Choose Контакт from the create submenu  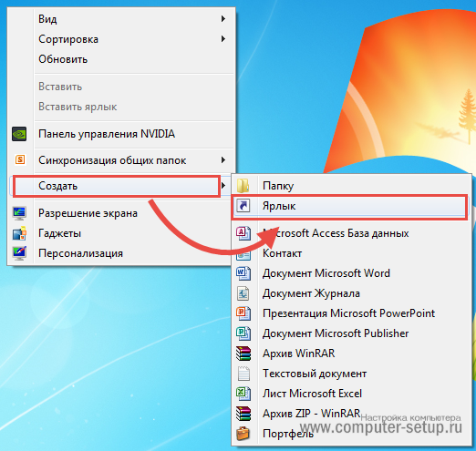click(351, 253)
